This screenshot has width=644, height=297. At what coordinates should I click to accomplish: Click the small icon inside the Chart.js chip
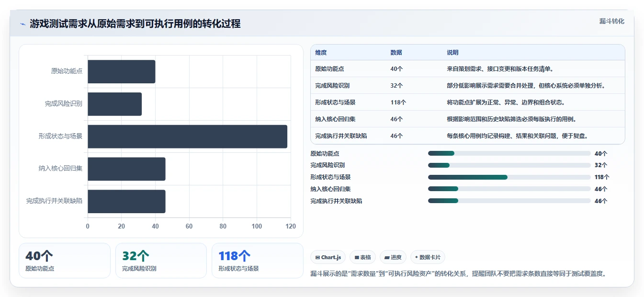point(317,258)
